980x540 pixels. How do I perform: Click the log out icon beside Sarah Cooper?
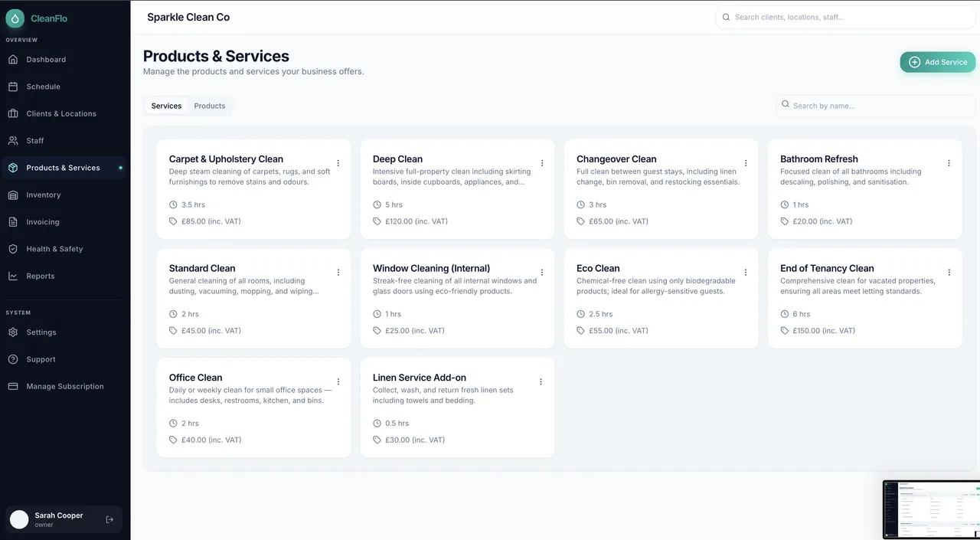(109, 519)
